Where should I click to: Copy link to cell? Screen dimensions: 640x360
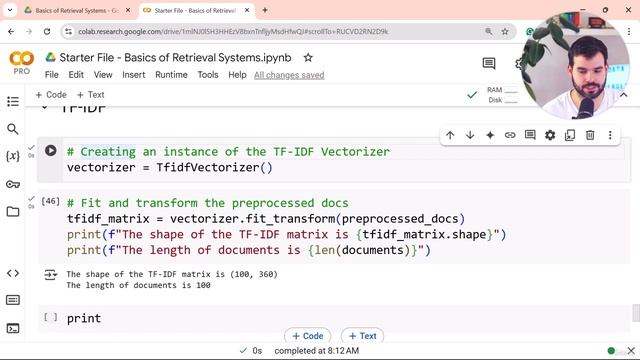[510, 135]
